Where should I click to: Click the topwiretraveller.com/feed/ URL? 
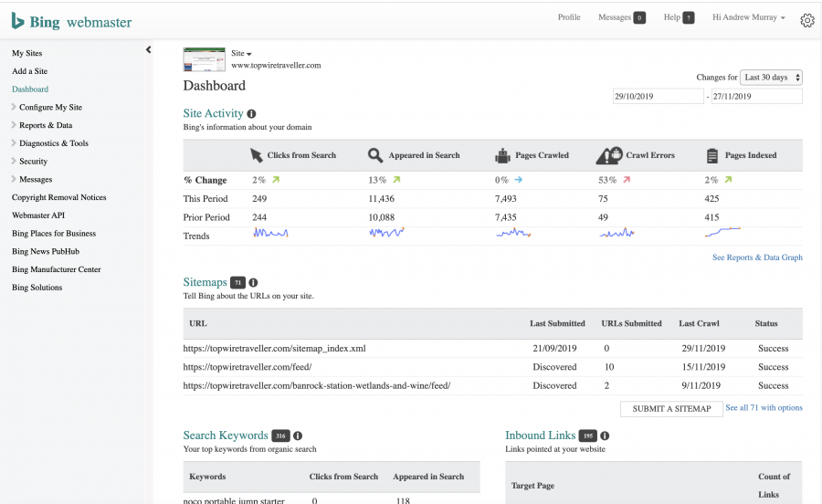(248, 367)
